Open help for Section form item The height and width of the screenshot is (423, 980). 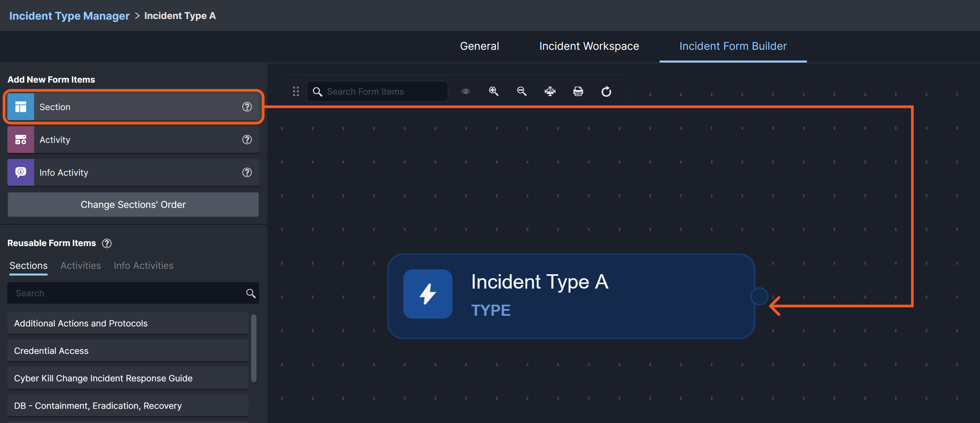(247, 107)
